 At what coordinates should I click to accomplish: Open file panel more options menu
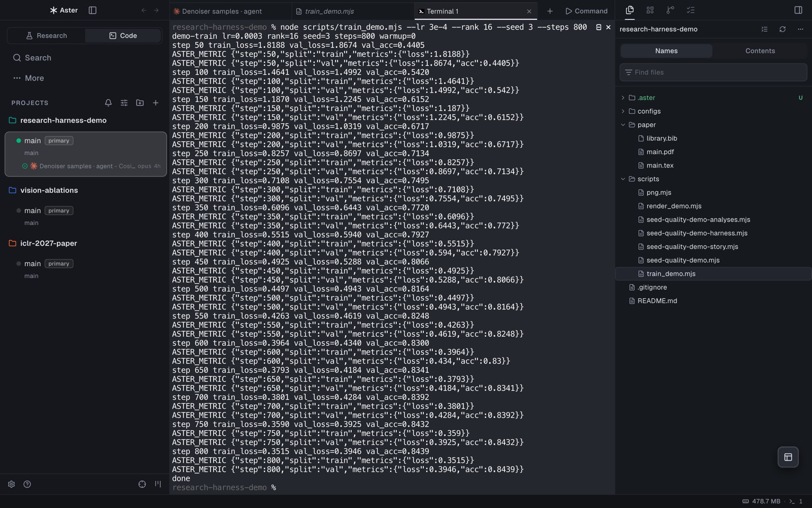(x=800, y=29)
